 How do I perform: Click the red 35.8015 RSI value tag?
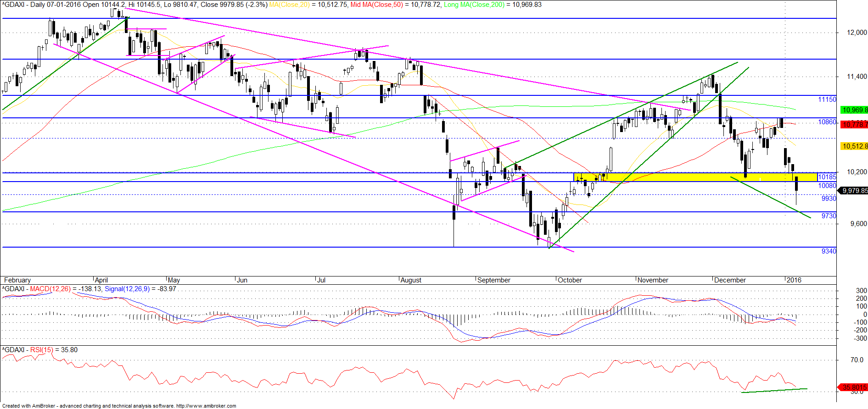[x=853, y=387]
